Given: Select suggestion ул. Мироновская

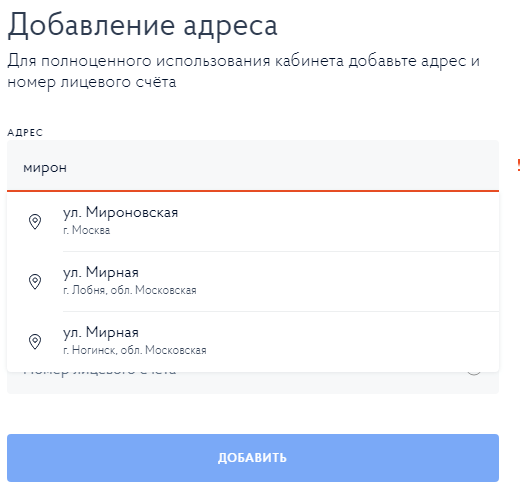Looking at the screenshot, I should [253, 221].
